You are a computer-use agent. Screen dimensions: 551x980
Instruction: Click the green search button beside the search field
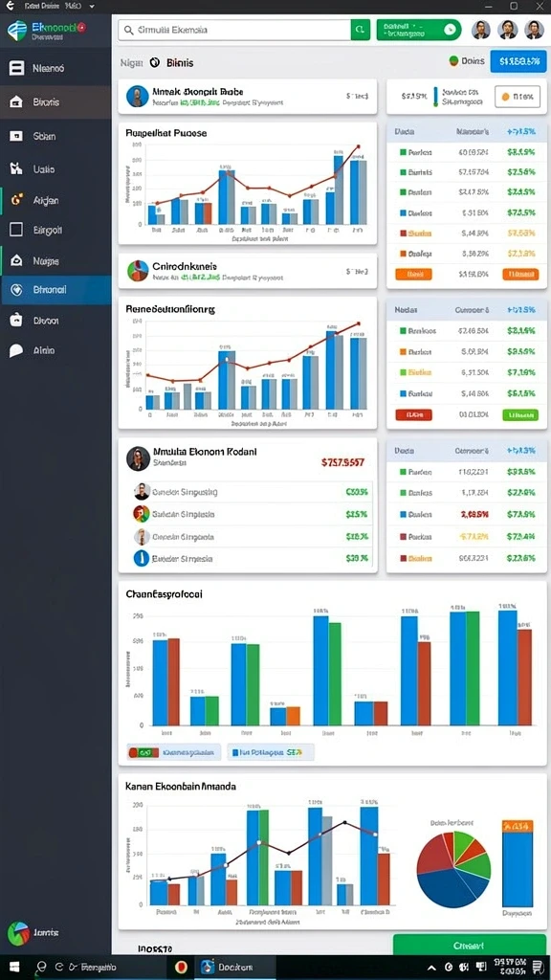click(361, 30)
